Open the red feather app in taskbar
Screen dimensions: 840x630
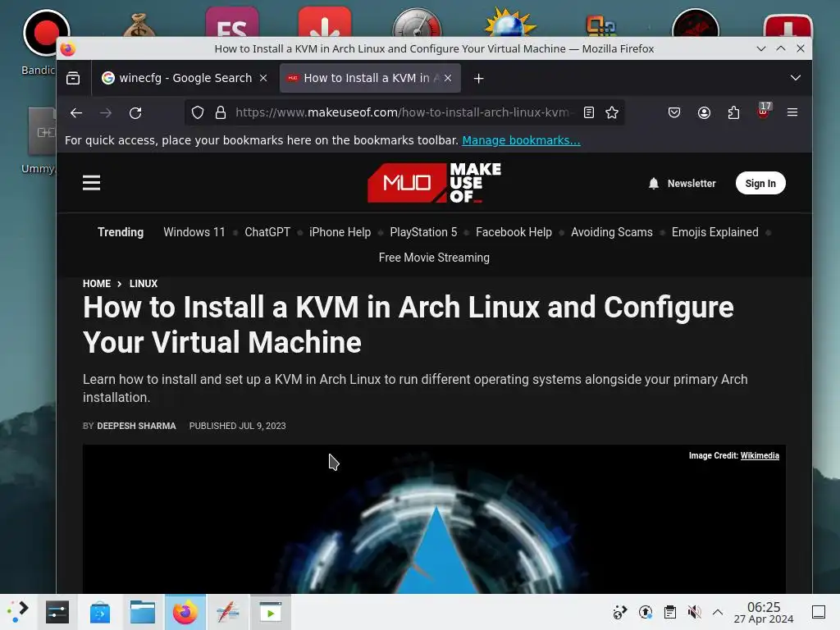228,612
